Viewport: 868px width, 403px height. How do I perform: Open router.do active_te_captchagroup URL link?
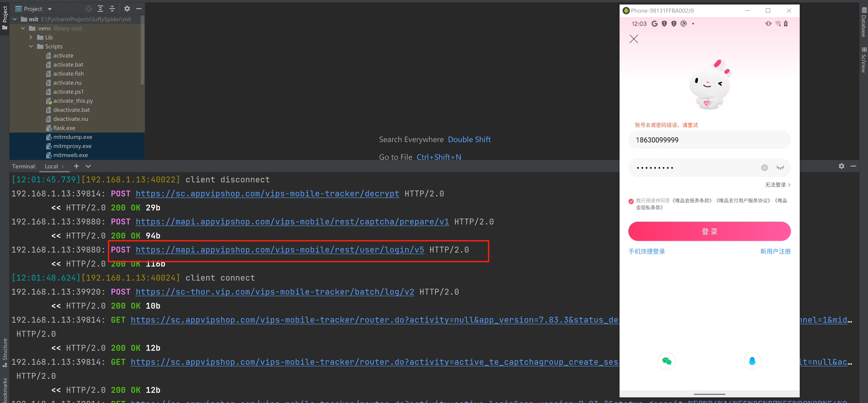tap(374, 362)
